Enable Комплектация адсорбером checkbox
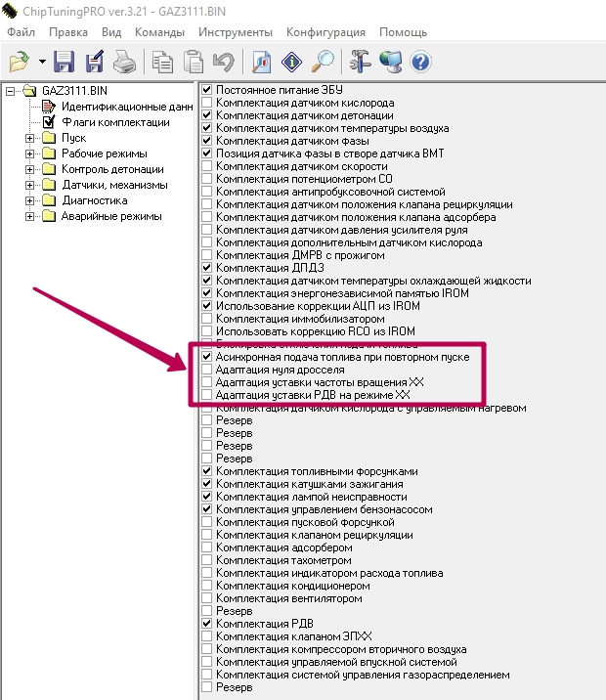This screenshot has height=700, width=606. click(x=206, y=547)
